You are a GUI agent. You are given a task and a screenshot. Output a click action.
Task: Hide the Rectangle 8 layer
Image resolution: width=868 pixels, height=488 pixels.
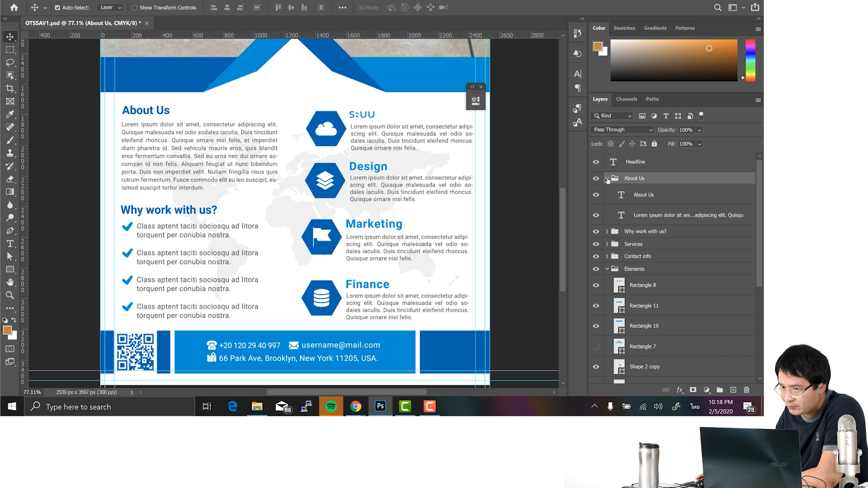point(596,285)
